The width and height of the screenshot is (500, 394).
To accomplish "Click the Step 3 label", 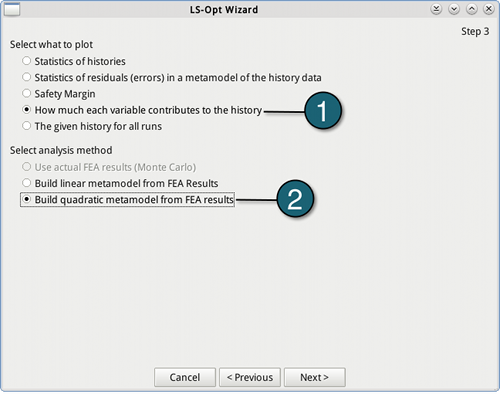I will (475, 31).
